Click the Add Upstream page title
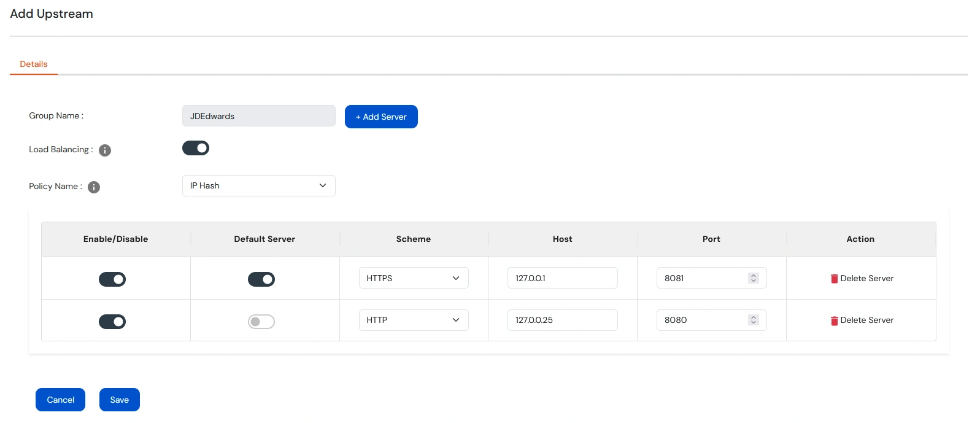Image resolution: width=980 pixels, height=423 pixels. point(52,14)
